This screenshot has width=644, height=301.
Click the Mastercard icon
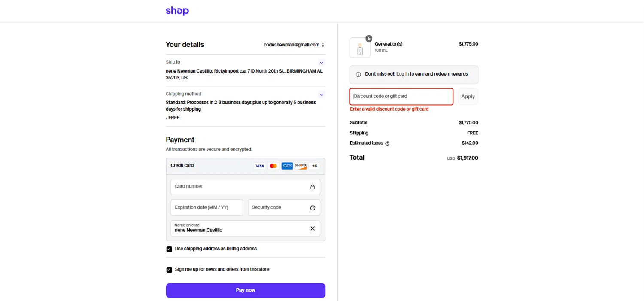273,166
